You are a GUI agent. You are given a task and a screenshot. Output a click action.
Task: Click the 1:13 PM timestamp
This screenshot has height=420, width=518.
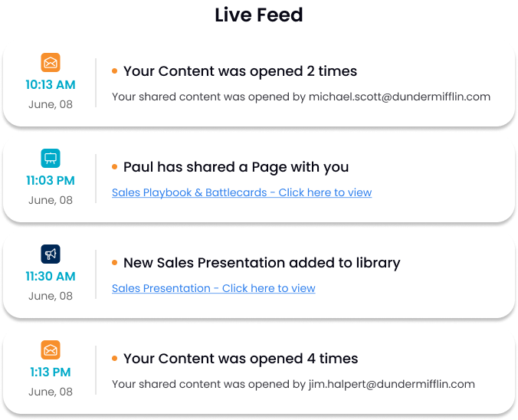click(x=51, y=372)
